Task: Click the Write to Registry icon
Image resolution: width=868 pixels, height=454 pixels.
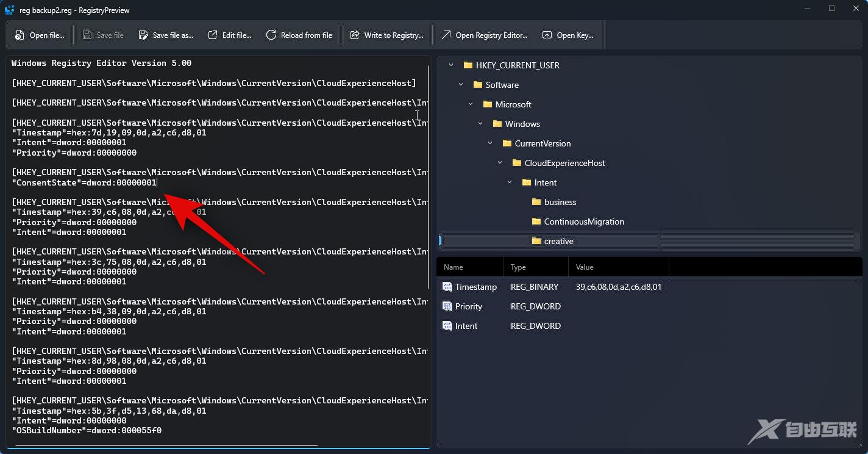Action: pyautogui.click(x=355, y=35)
